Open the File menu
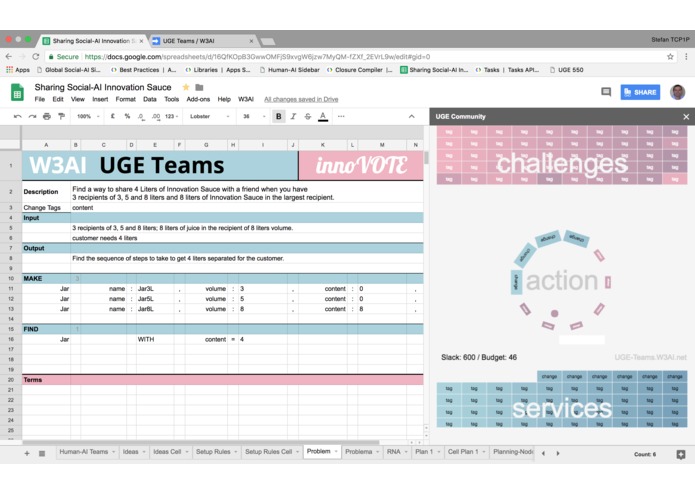The width and height of the screenshot is (695, 494). (x=39, y=99)
